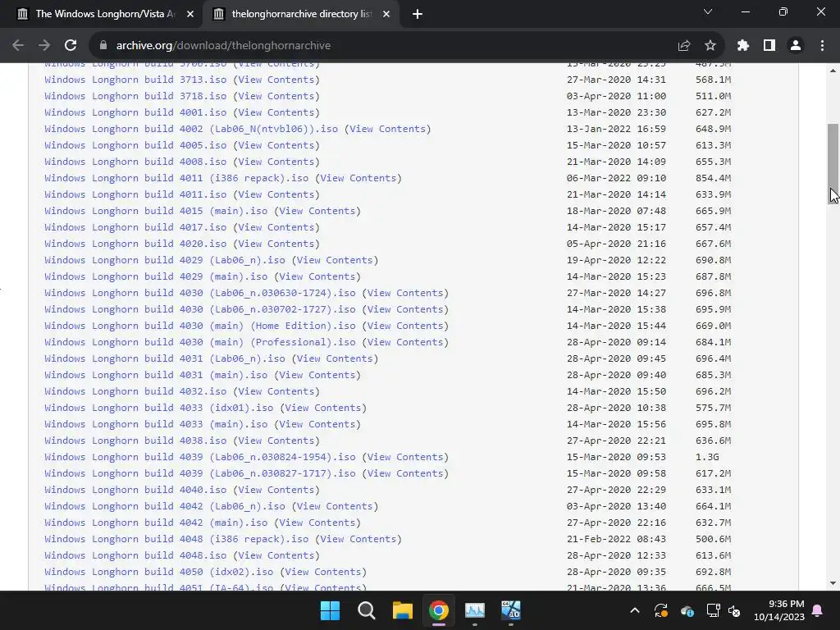The width and height of the screenshot is (840, 630).
Task: Go back to the previous page
Action: (18, 46)
